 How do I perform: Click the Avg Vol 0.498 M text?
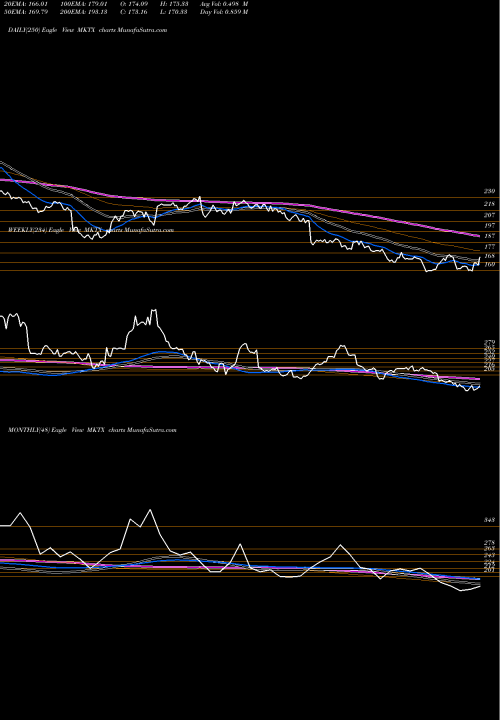click(x=224, y=4)
